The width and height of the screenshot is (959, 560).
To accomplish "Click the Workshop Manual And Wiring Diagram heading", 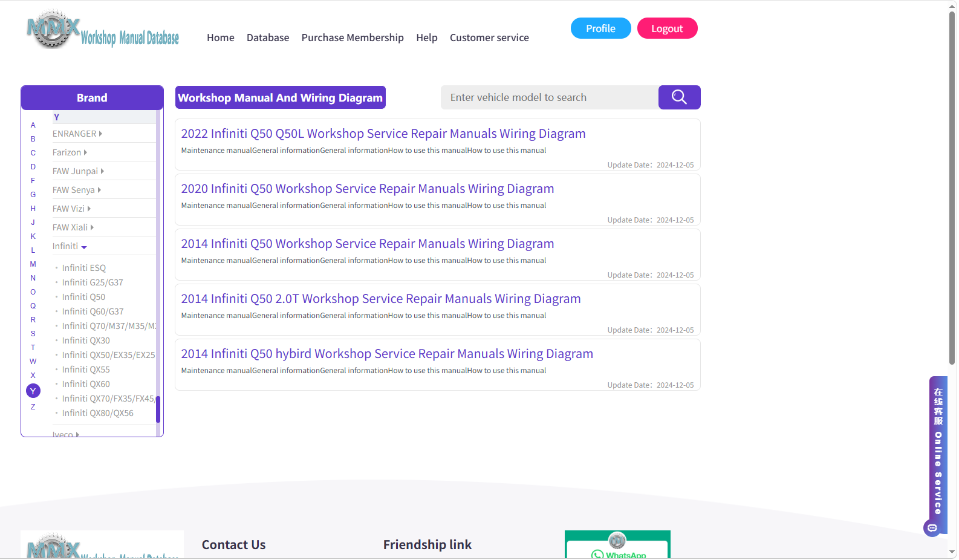I will click(x=281, y=97).
